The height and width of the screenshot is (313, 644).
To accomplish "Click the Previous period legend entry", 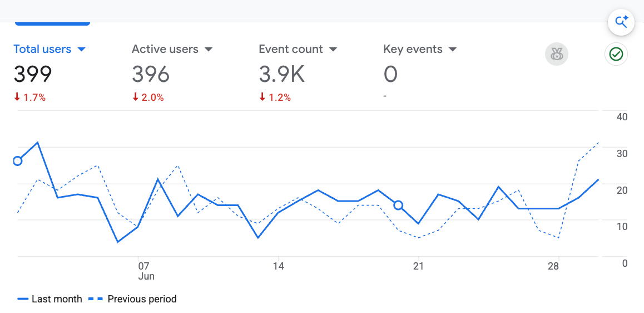I will pos(132,299).
